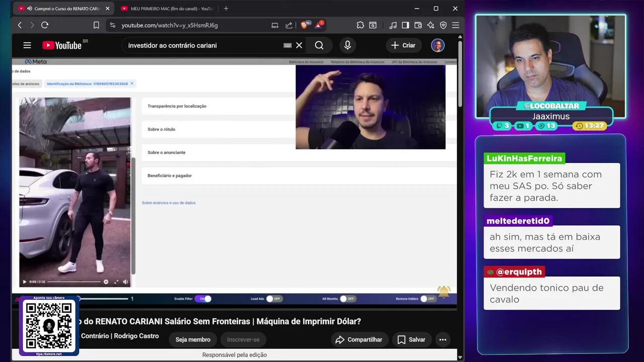
Task: Click the Criar button
Action: tap(403, 45)
